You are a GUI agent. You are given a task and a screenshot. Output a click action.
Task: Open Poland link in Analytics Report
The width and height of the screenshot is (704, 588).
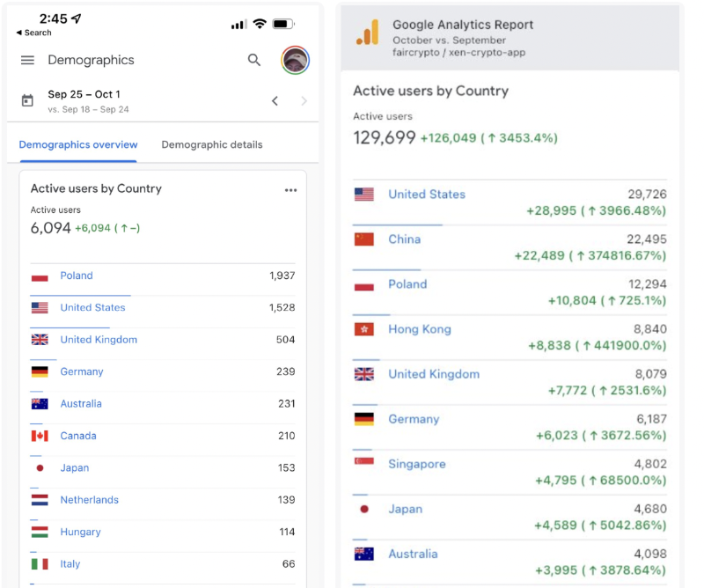(x=407, y=284)
